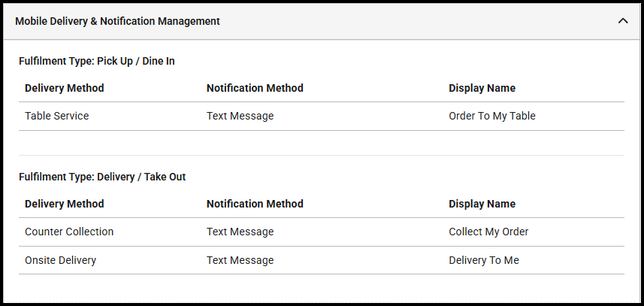Select the Fulfilment Type: Pick Up / Dine In heading
Image resolution: width=644 pixels, height=306 pixels.
pyautogui.click(x=97, y=61)
